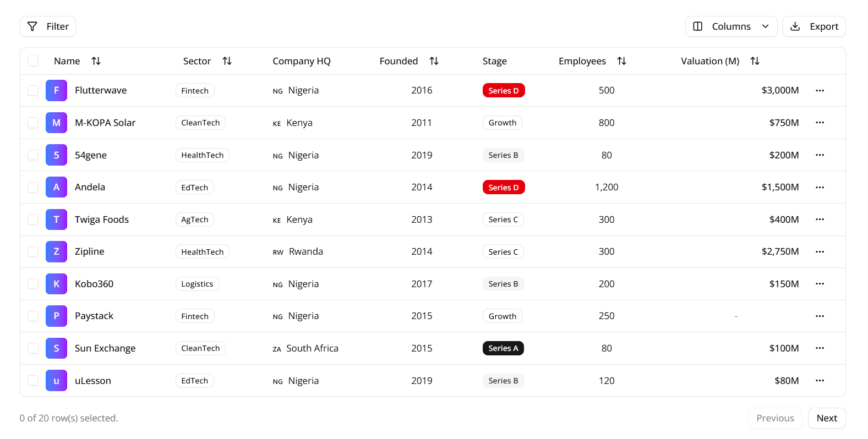Go to the Next page
868x439 pixels.
826,418
